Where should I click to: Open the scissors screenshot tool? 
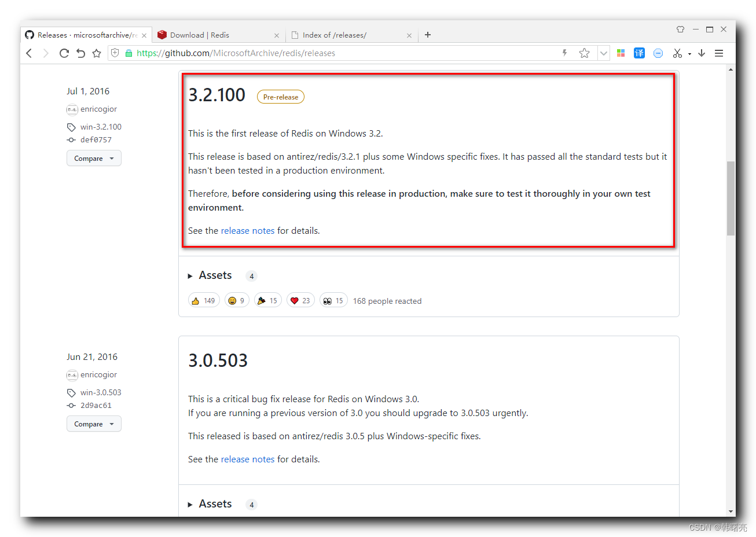tap(677, 53)
